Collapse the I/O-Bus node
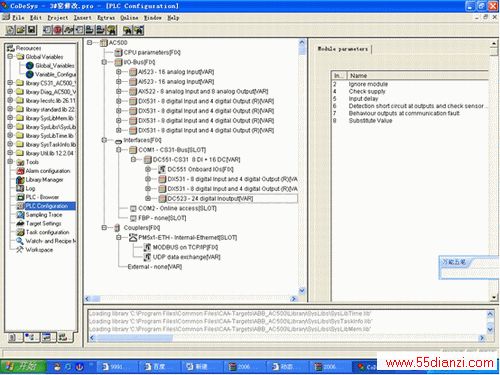The image size is (500, 375). [x=104, y=62]
